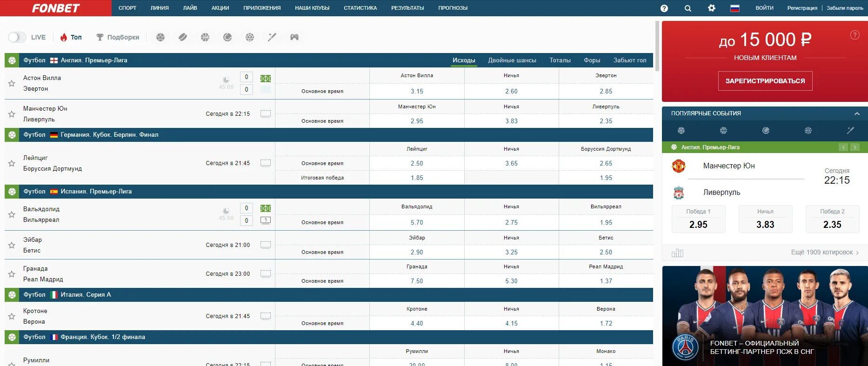Screen dimensions: 868x366
Task: Click FONBET logo
Action: point(56,8)
